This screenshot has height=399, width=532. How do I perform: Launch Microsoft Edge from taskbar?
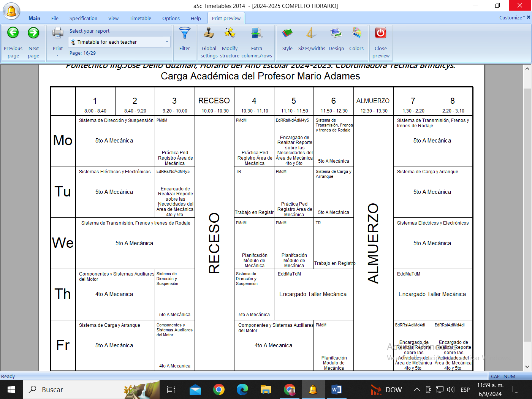click(x=242, y=389)
